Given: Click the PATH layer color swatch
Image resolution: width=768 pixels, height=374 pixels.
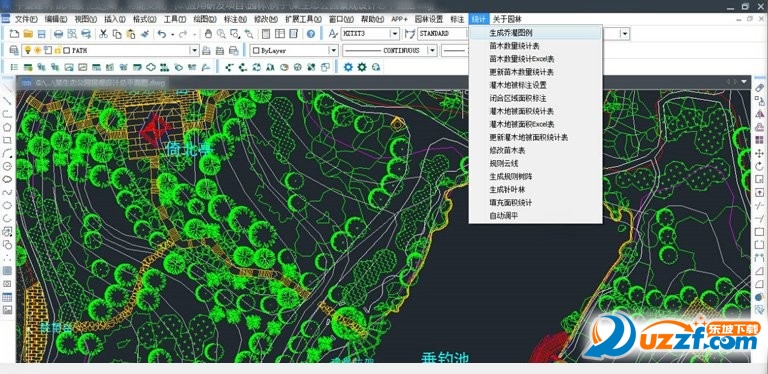Looking at the screenshot, I should click(x=66, y=50).
